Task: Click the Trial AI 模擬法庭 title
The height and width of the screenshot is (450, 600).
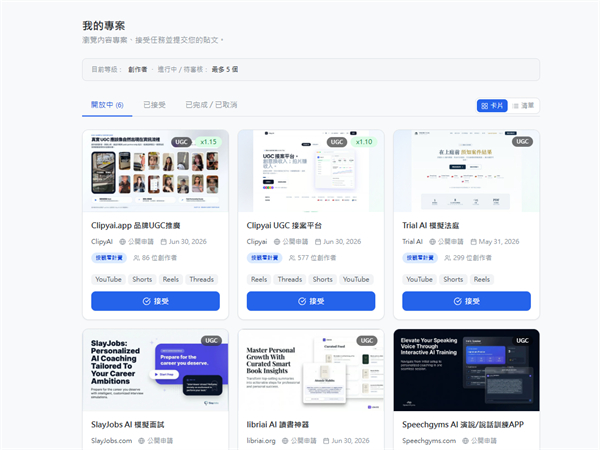Action: 430,225
